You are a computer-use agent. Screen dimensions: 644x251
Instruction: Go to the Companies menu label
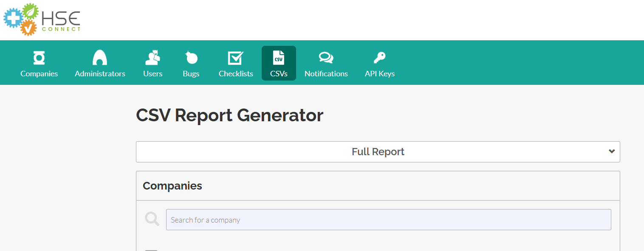tap(39, 74)
